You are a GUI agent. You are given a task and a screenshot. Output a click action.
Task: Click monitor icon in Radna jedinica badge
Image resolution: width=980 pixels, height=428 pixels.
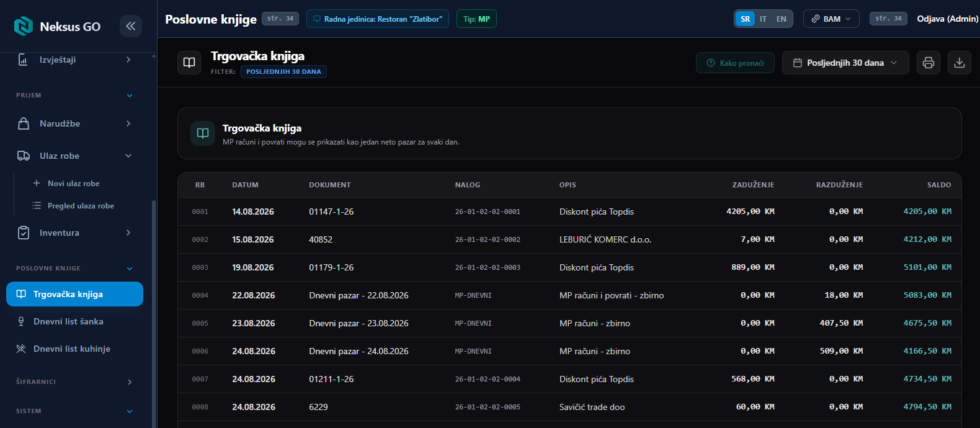[316, 19]
